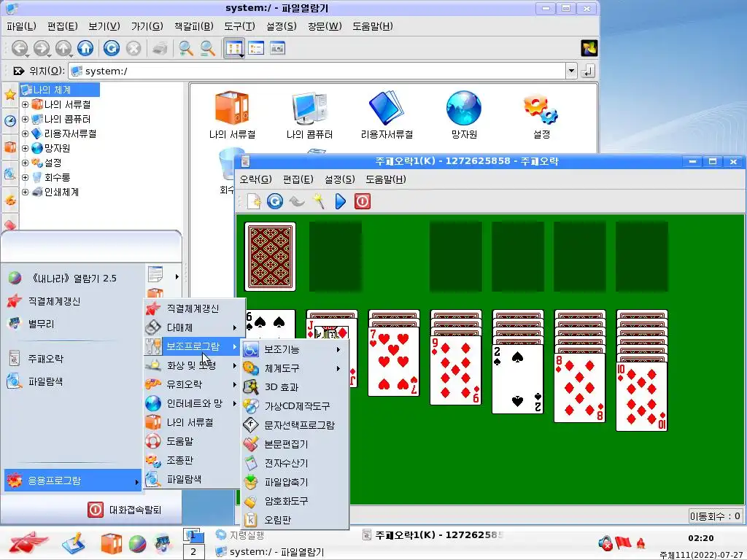Open the 나의 콤퓨터 computer icon
This screenshot has height=560, width=747.
309,115
